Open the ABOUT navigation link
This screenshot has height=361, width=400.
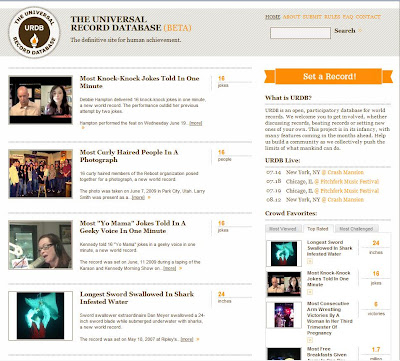[291, 17]
